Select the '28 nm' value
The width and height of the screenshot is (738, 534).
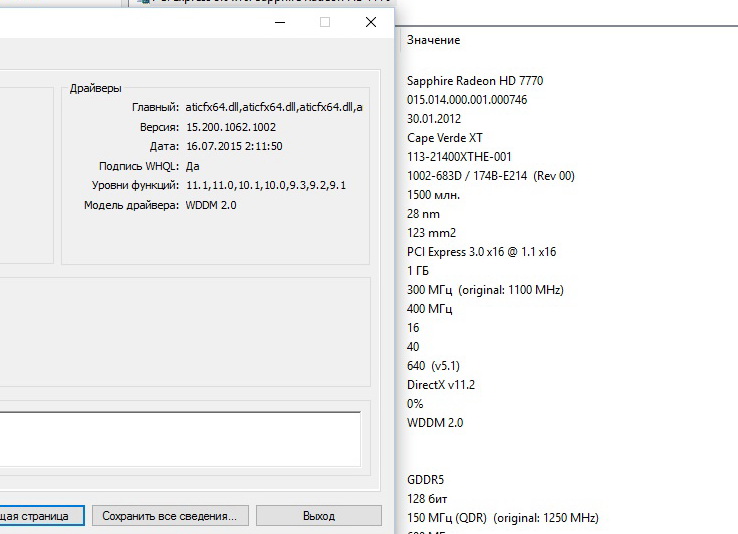click(423, 214)
